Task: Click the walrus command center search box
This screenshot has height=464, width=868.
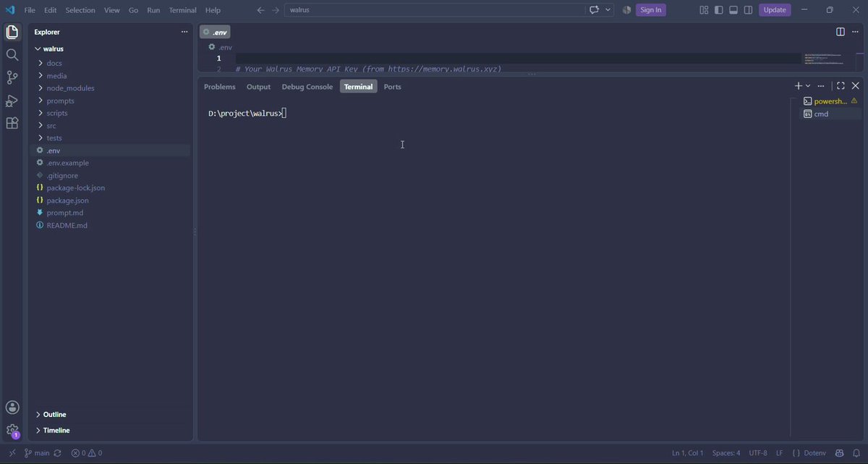Action: coord(434,10)
